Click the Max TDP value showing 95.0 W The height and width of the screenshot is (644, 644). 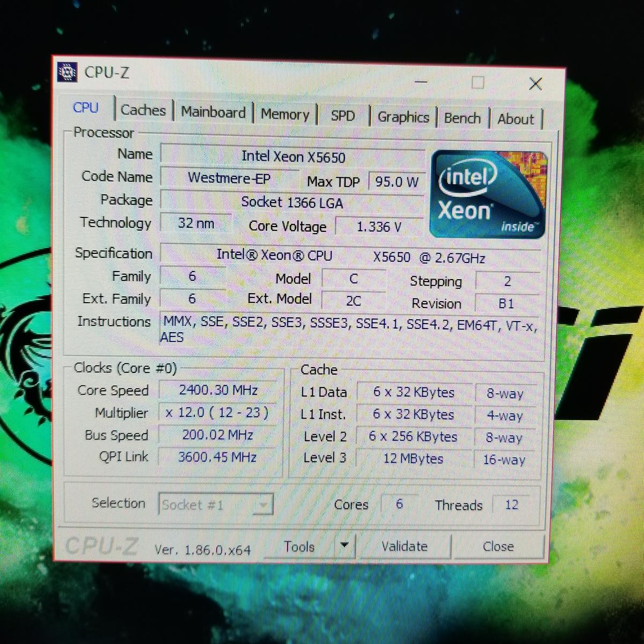(x=396, y=182)
